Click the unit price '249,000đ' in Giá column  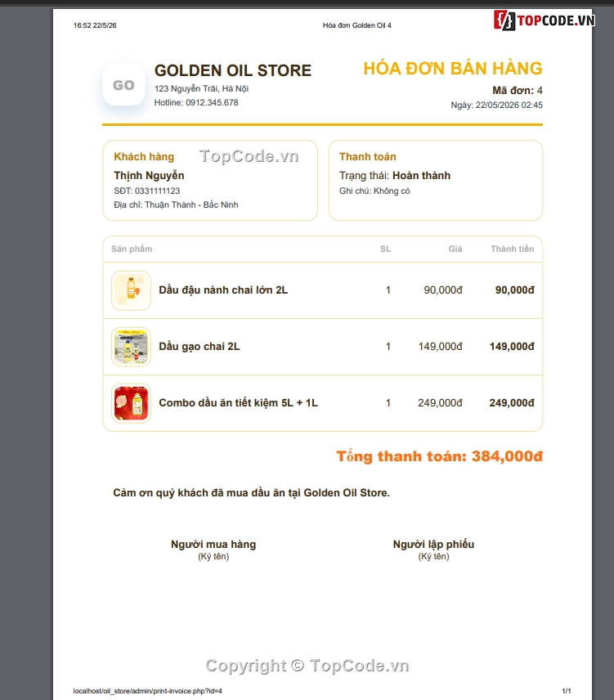tap(440, 402)
